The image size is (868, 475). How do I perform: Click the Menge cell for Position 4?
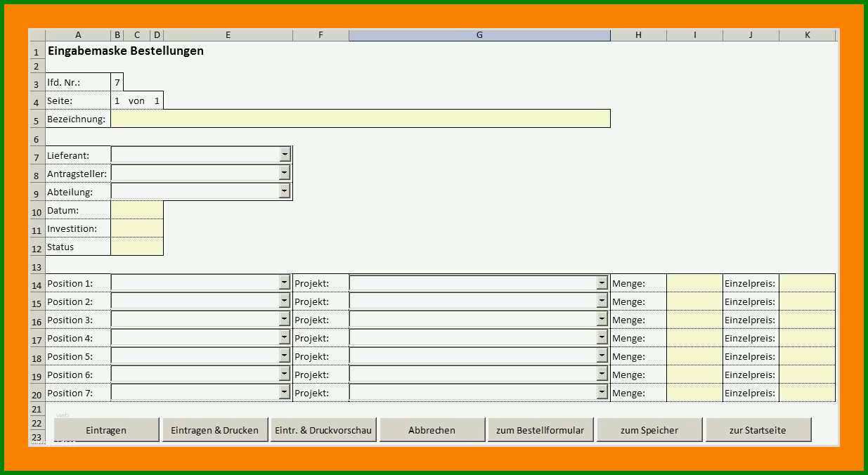(x=694, y=338)
